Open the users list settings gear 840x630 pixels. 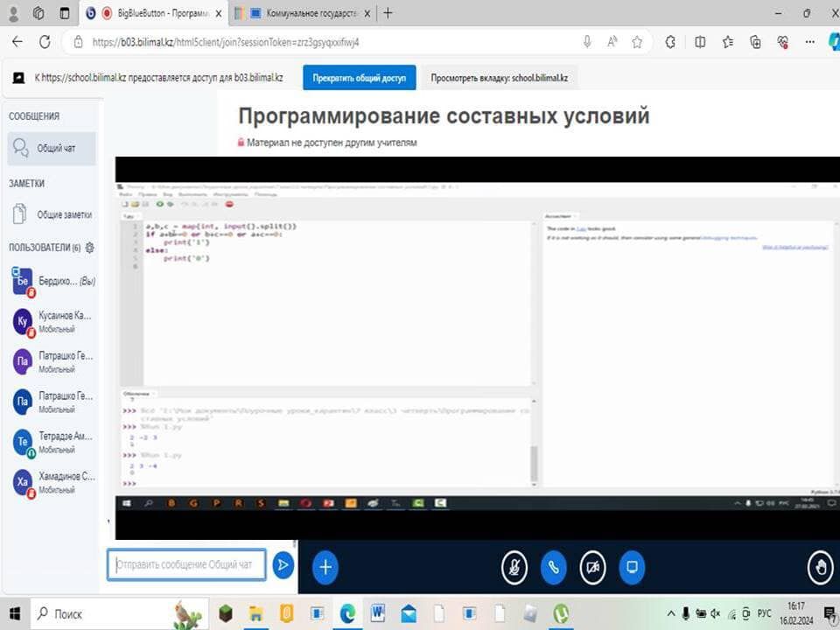[x=89, y=248]
